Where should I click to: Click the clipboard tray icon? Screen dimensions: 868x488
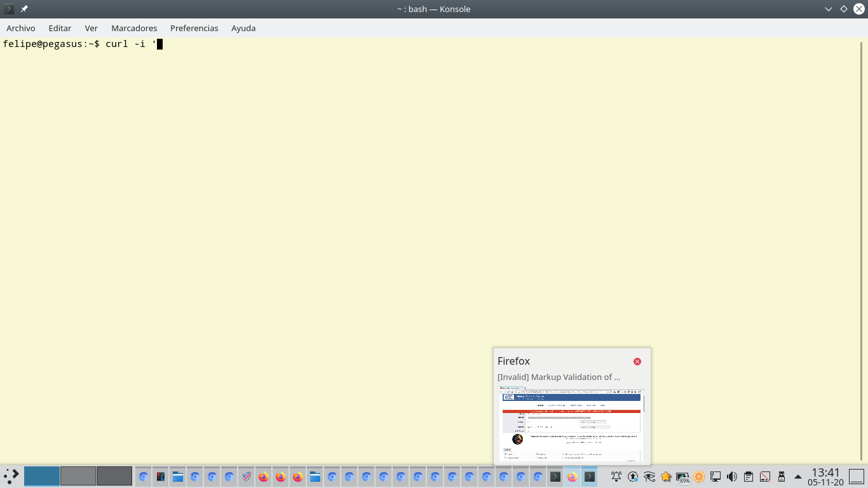coord(749,477)
